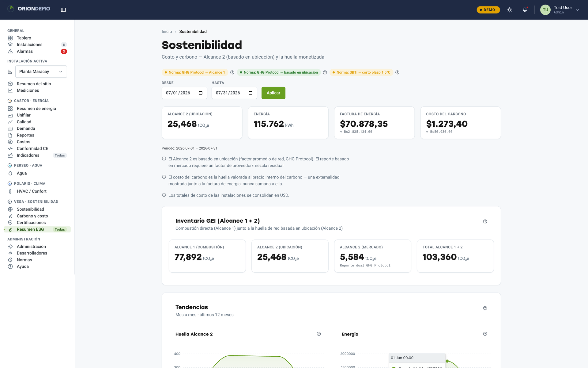Switch the light/dark theme icon
The height and width of the screenshot is (368, 588).
pyautogui.click(x=510, y=10)
